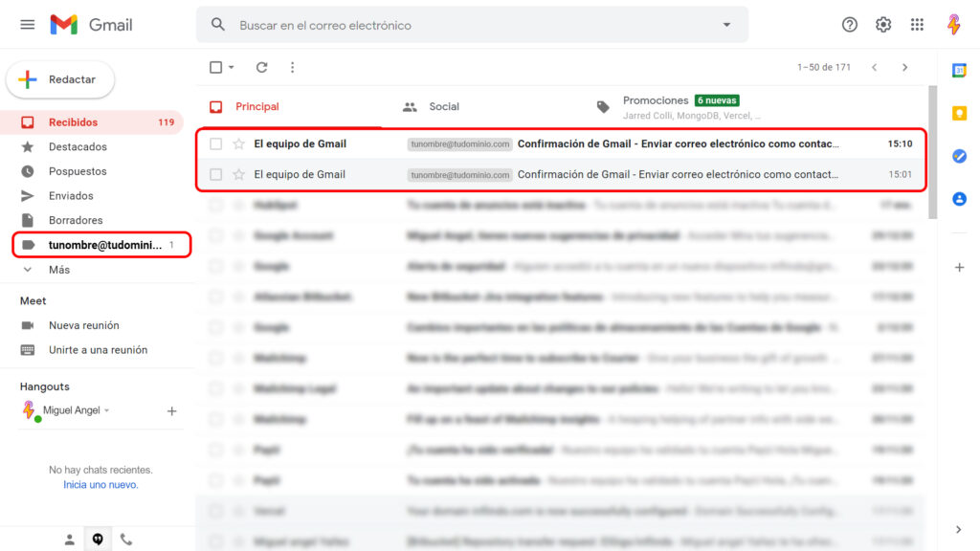Open the Recibidos folder
The width and height of the screenshot is (980, 551).
coord(93,122)
